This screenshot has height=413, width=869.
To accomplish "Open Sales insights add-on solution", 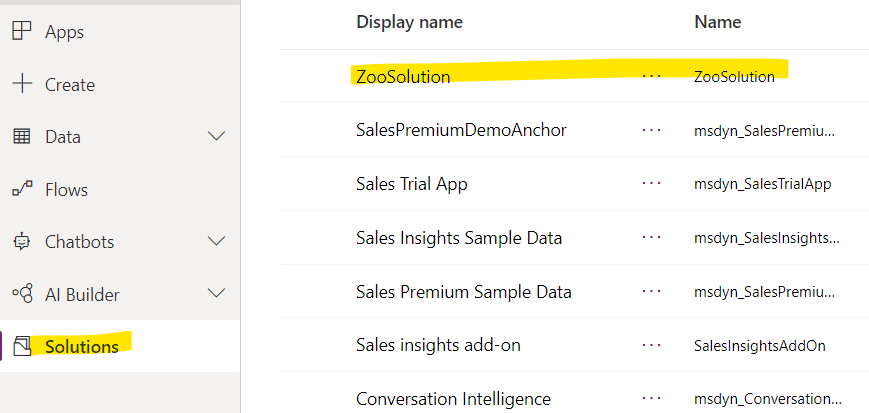I will point(438,345).
